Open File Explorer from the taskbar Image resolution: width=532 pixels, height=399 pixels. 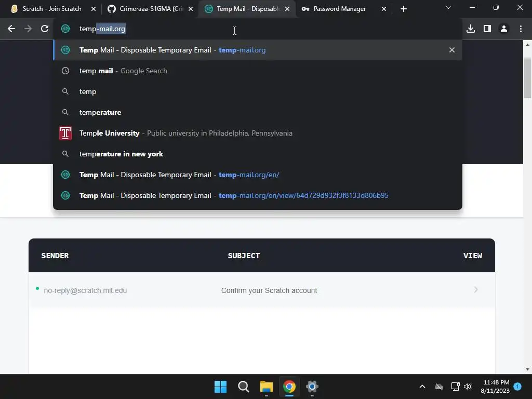click(267, 387)
